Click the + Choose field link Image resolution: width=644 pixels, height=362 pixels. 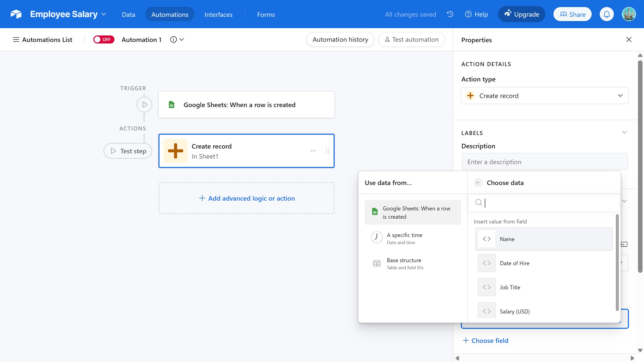(x=486, y=340)
